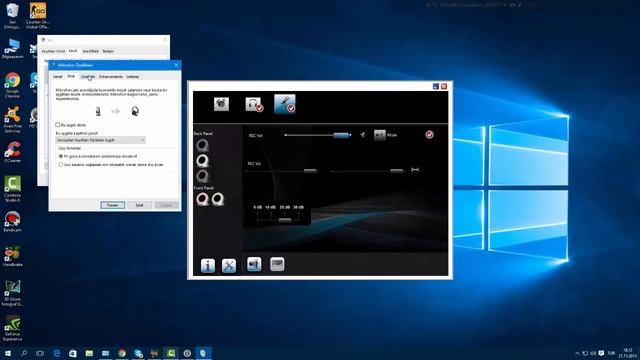
Task: Show hidden system tray icons chevron
Action: (577, 353)
